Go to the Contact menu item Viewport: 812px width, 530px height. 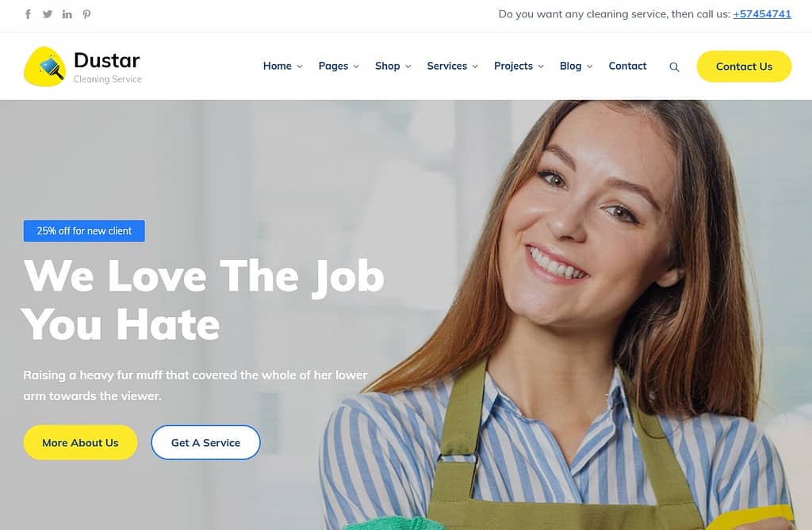click(627, 66)
